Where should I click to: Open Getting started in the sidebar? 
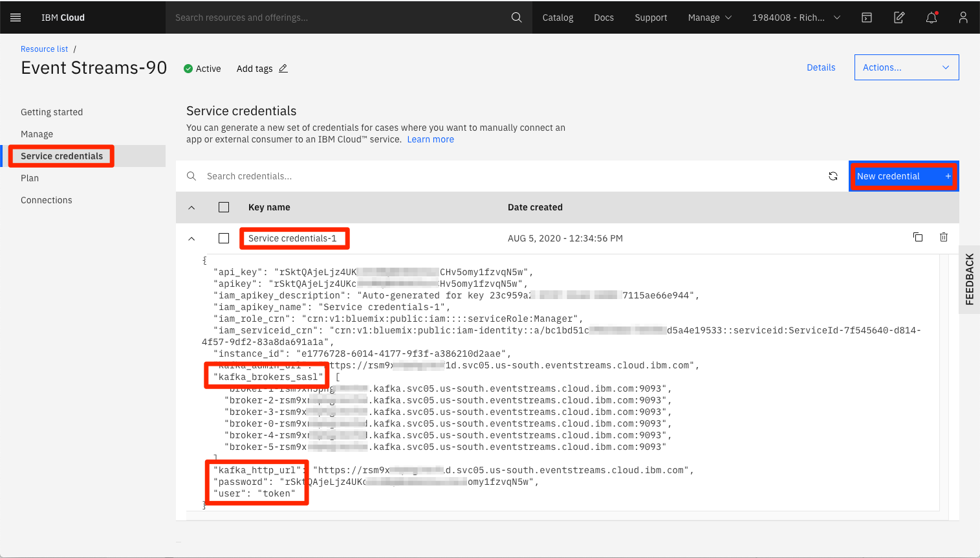tap(52, 112)
